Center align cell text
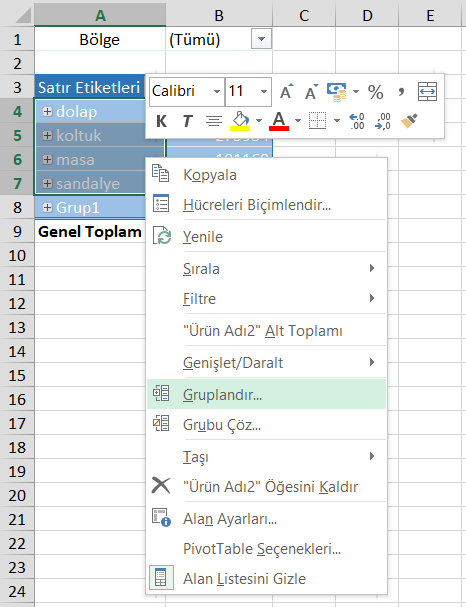Viewport: 466px width, 607px height. 214,121
